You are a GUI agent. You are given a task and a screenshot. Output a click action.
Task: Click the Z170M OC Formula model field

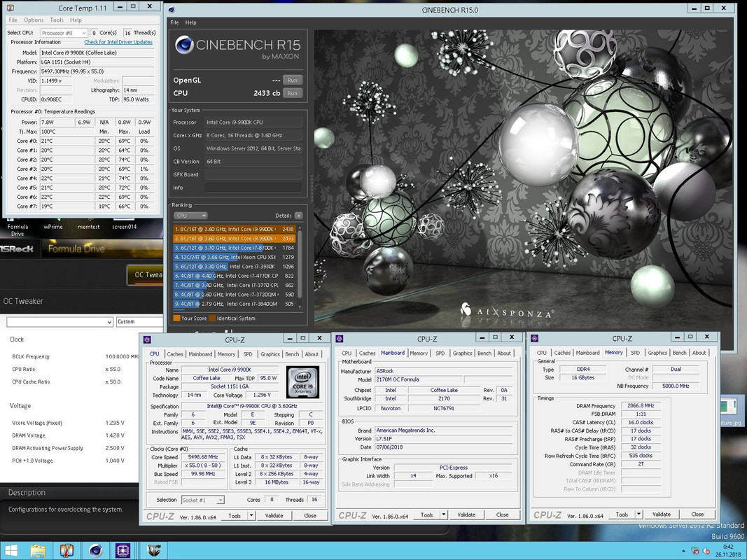(418, 379)
